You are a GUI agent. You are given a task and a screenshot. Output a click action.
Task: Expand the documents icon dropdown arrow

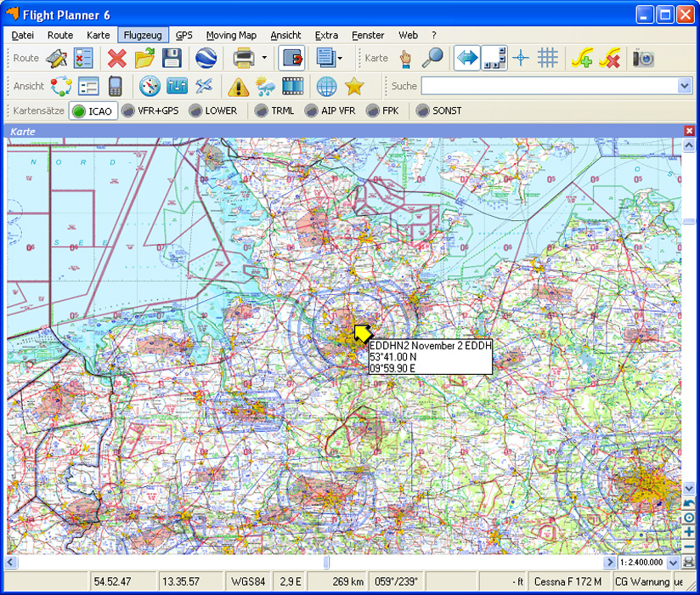click(340, 58)
